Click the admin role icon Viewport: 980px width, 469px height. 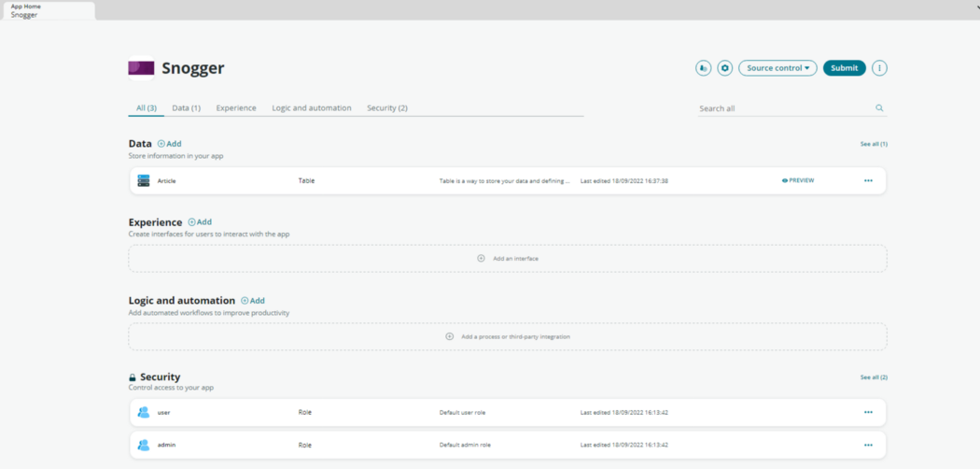[x=144, y=446]
